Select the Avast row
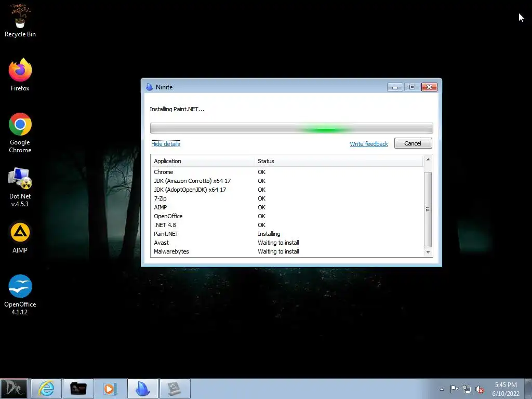Screen dimensions: 532x399 [287, 243]
